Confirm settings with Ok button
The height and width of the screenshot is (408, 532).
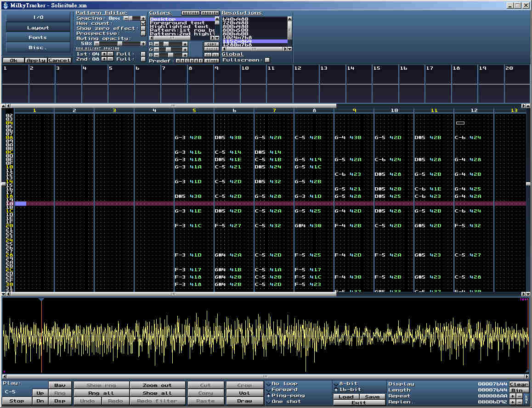(x=14, y=60)
